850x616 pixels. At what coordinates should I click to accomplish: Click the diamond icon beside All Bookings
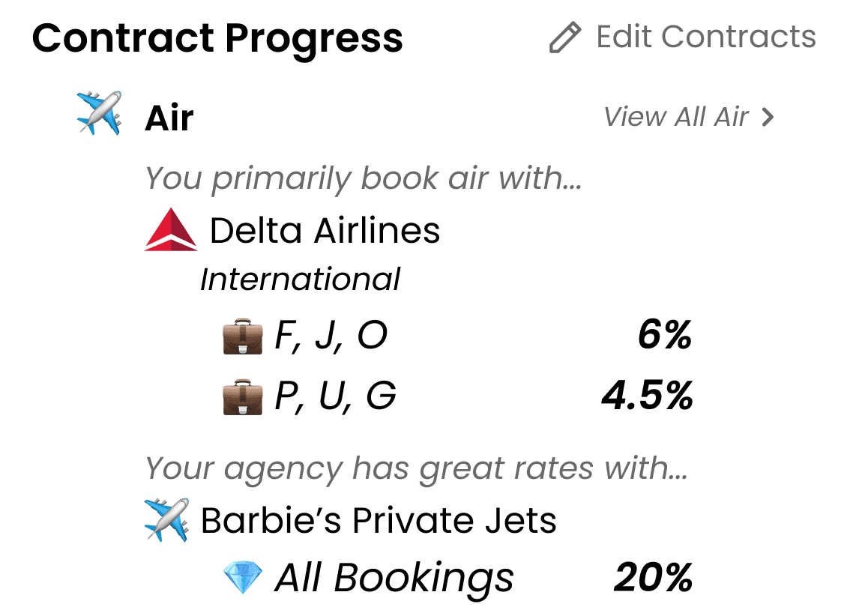(243, 579)
